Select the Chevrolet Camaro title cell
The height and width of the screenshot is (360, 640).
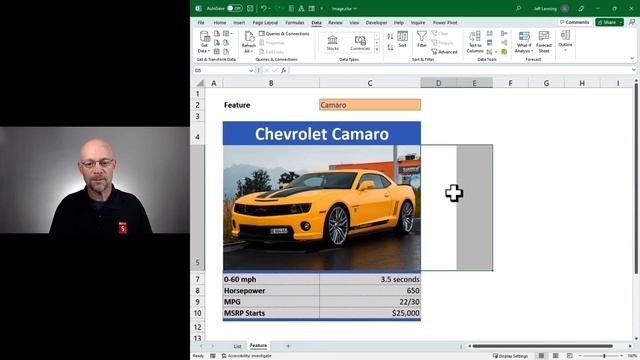[x=322, y=133]
